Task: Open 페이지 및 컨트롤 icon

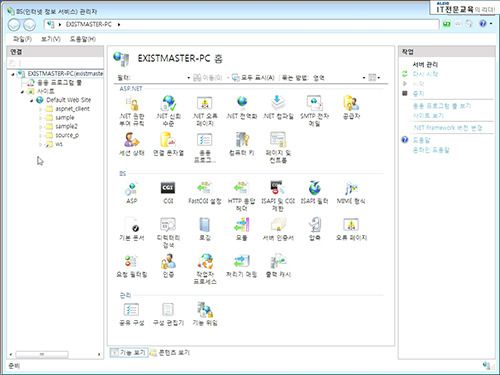Action: tap(278, 147)
